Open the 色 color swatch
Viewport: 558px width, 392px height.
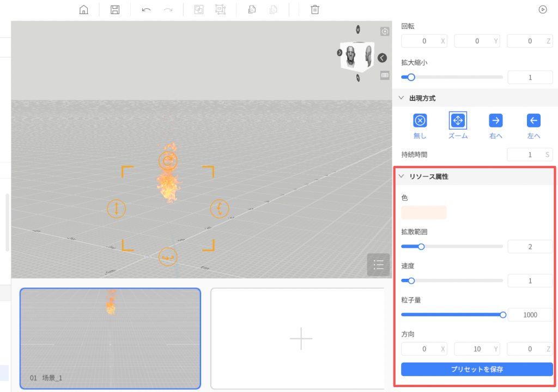424,212
